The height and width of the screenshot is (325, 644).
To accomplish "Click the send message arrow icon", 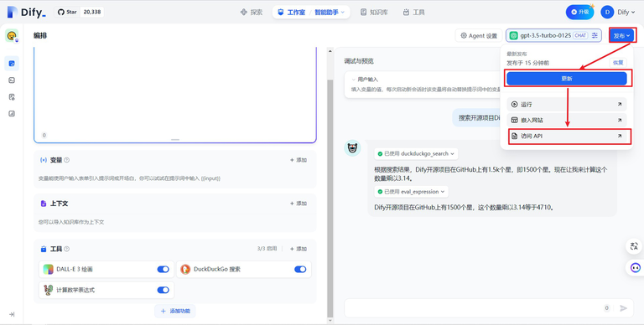I will pos(624,308).
